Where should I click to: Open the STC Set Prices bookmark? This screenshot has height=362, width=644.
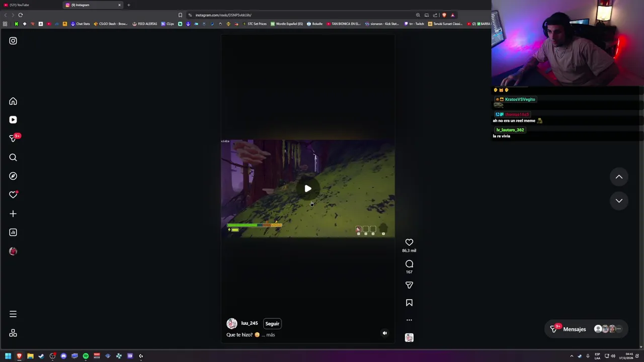pyautogui.click(x=255, y=24)
